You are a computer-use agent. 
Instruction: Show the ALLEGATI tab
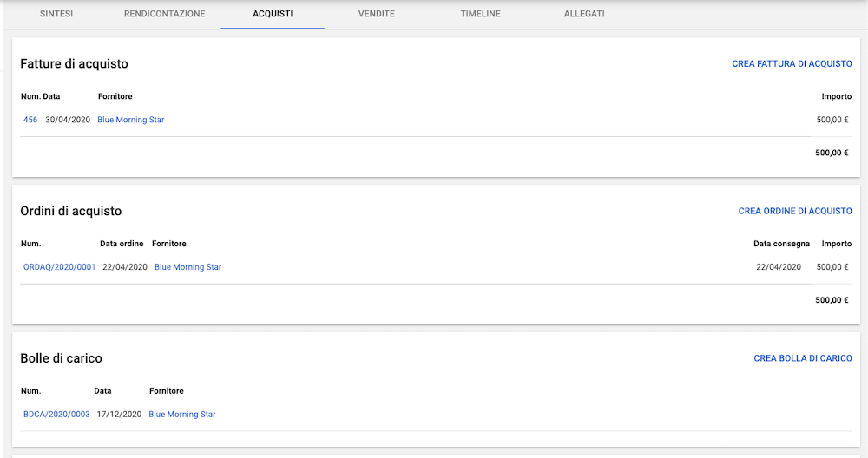pos(584,14)
